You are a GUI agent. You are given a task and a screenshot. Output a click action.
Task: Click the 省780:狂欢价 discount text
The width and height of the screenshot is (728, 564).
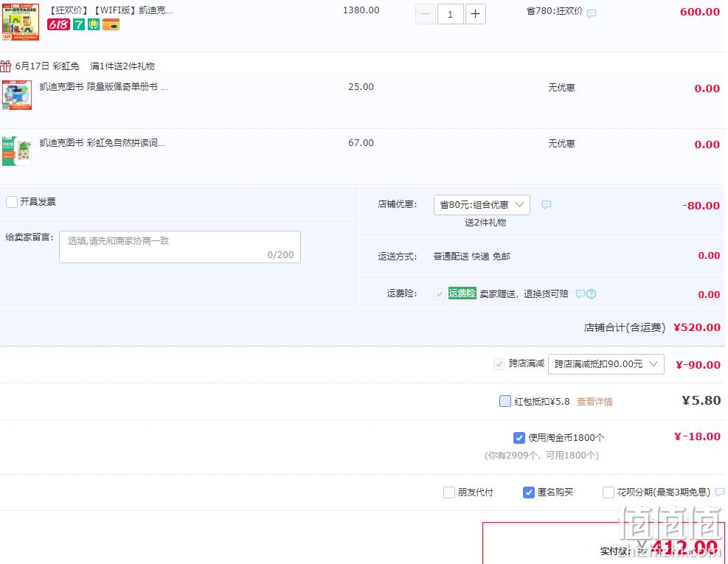555,11
